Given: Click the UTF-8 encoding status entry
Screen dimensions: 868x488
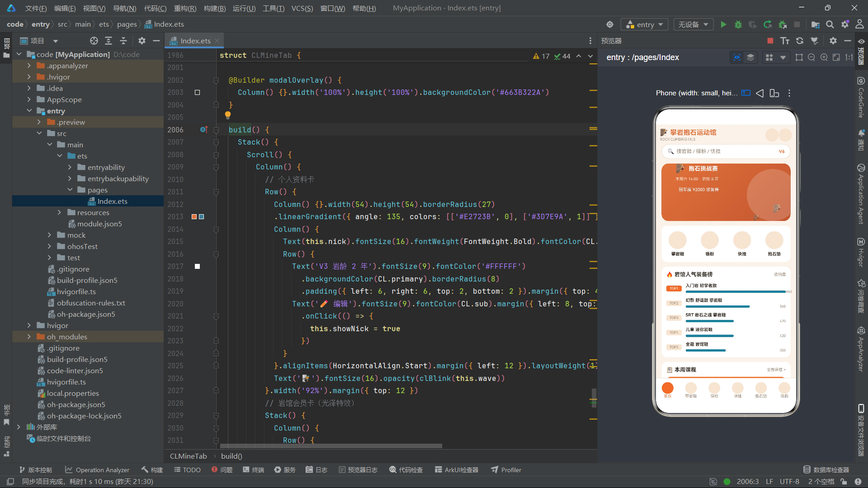Looking at the screenshot, I should click(x=789, y=482).
